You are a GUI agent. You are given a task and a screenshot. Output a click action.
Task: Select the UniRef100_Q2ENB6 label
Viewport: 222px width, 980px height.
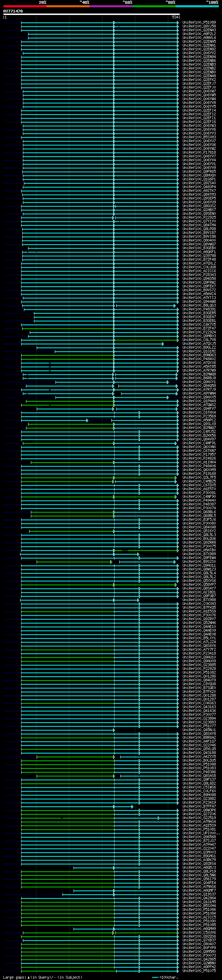point(199,60)
